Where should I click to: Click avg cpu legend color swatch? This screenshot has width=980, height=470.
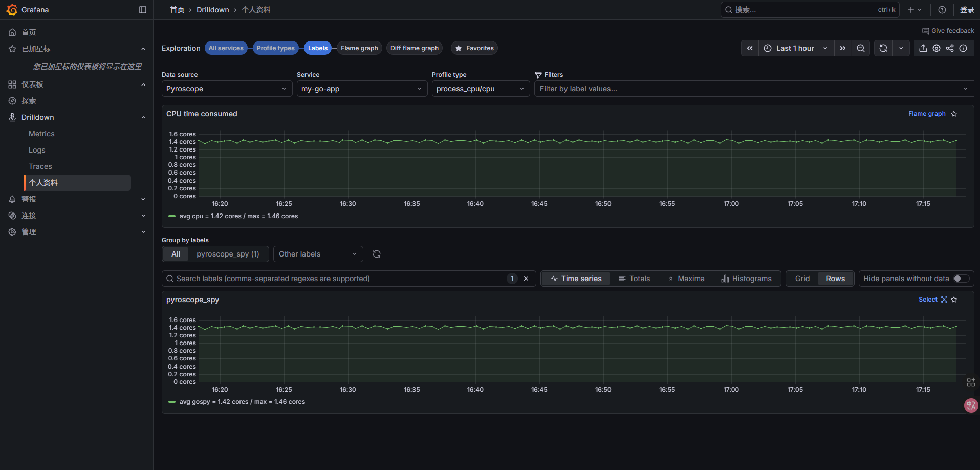coord(172,216)
